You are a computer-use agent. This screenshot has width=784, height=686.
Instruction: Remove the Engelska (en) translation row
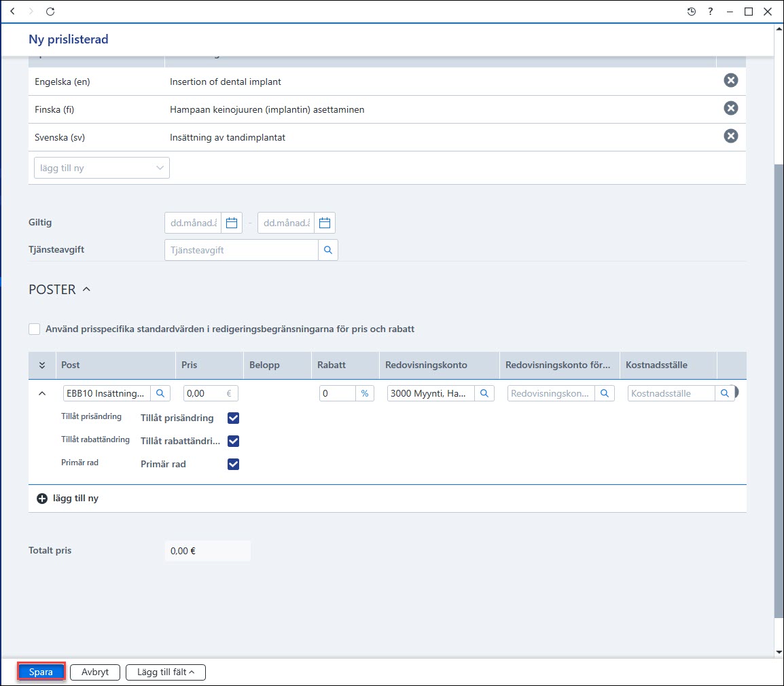(x=730, y=81)
